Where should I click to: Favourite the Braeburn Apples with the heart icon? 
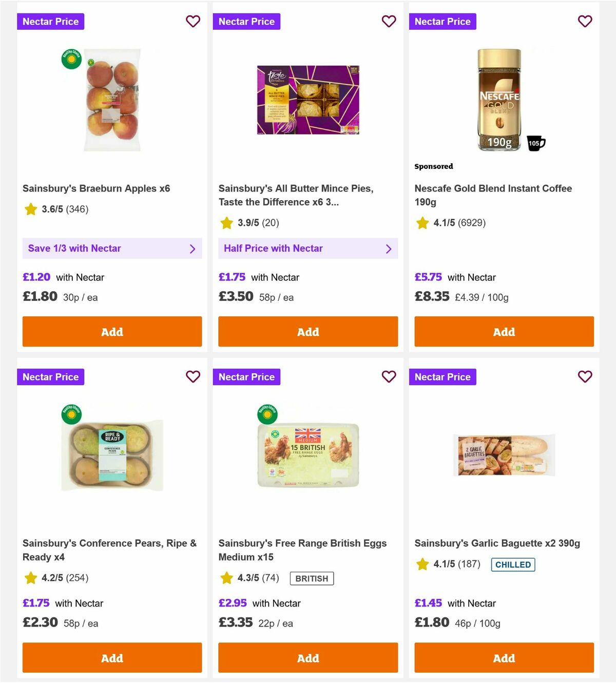click(x=193, y=22)
